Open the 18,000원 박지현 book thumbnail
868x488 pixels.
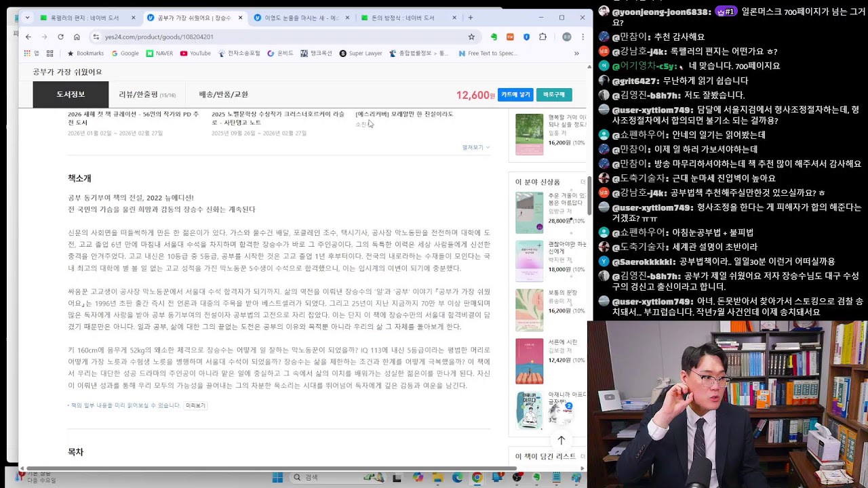pos(529,261)
